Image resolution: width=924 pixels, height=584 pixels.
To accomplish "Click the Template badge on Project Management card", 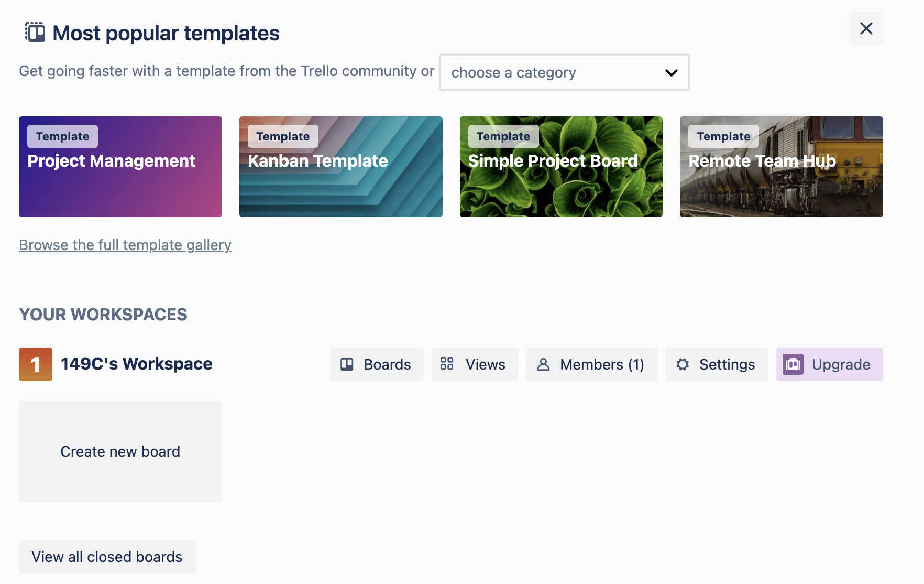I will pos(62,136).
